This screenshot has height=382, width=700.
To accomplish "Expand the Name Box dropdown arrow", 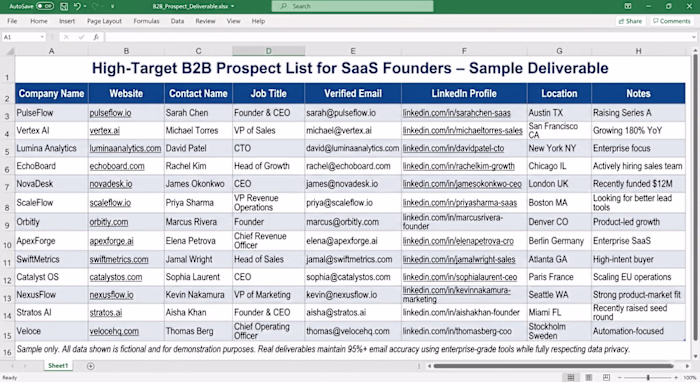I will pyautogui.click(x=42, y=37).
